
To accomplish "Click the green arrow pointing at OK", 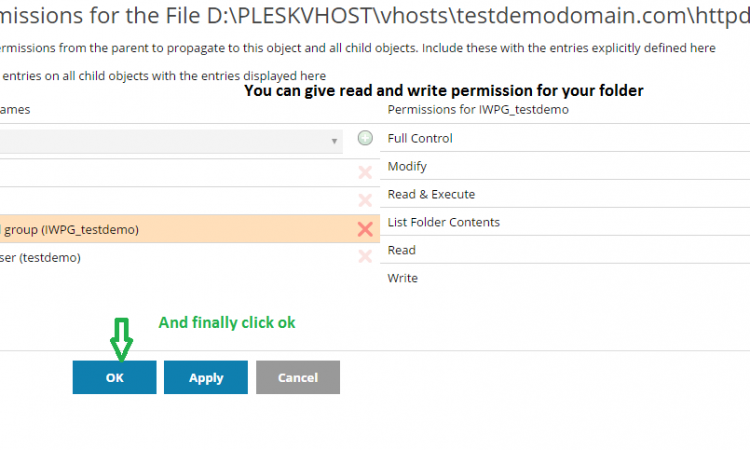I will [121, 340].
